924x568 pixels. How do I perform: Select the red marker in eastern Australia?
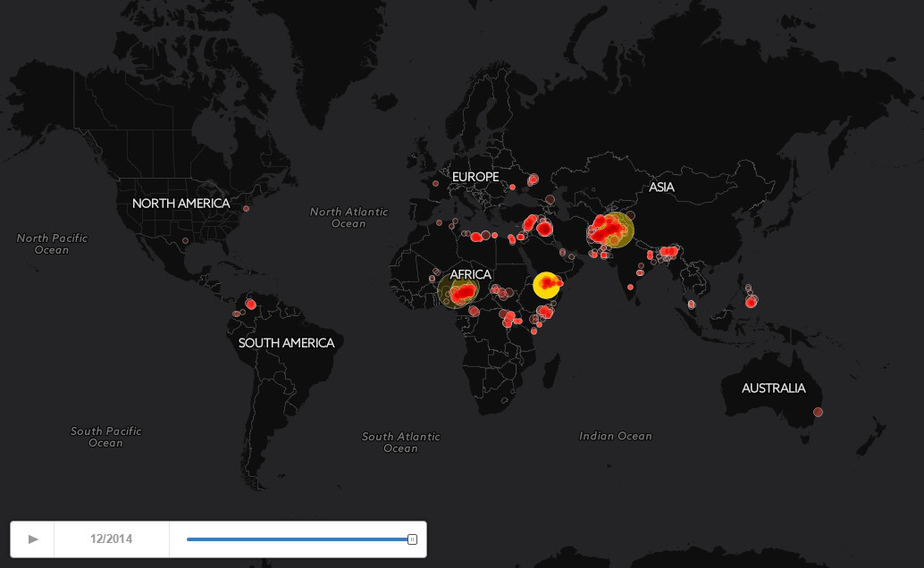pos(818,413)
